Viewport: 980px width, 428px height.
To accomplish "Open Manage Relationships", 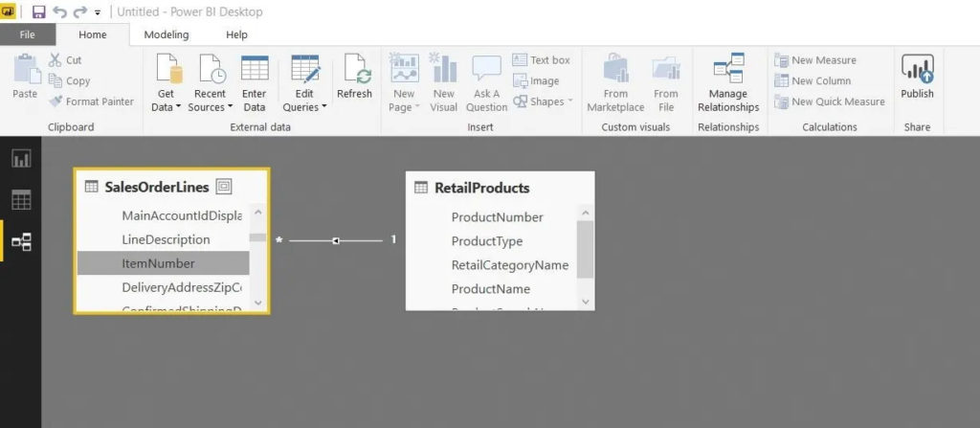I will tap(728, 83).
